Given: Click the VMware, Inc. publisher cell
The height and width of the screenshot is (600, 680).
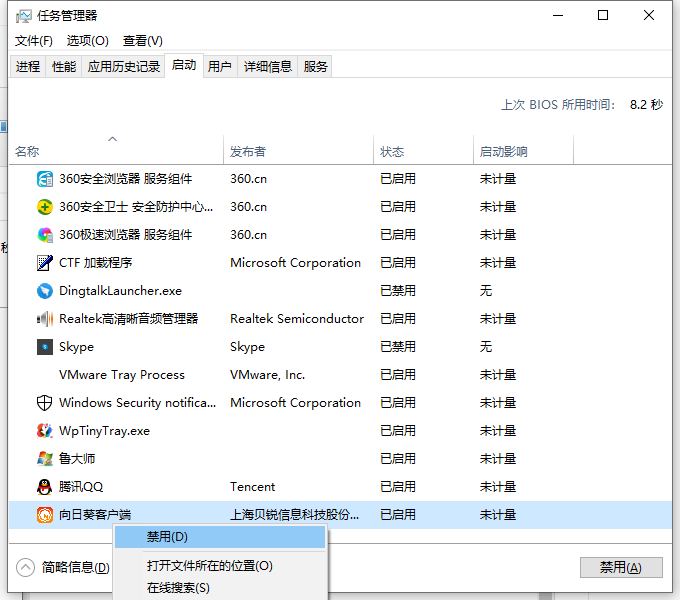Looking at the screenshot, I should coord(268,375).
